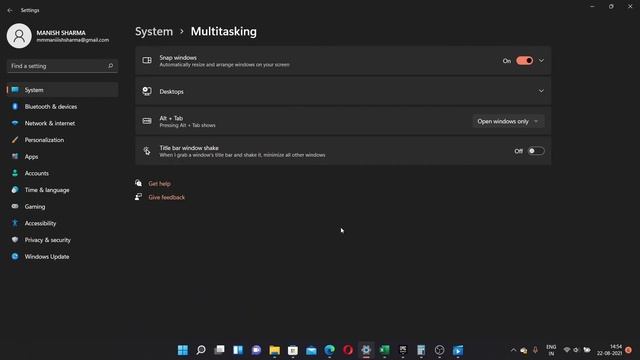
Task: Click the ENG IN language indicator
Action: pyautogui.click(x=551, y=350)
